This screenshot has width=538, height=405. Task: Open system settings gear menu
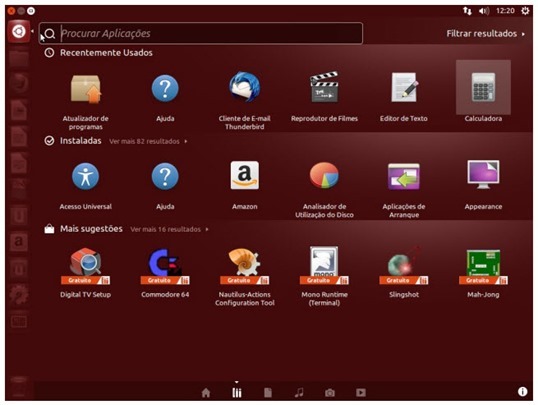point(525,11)
